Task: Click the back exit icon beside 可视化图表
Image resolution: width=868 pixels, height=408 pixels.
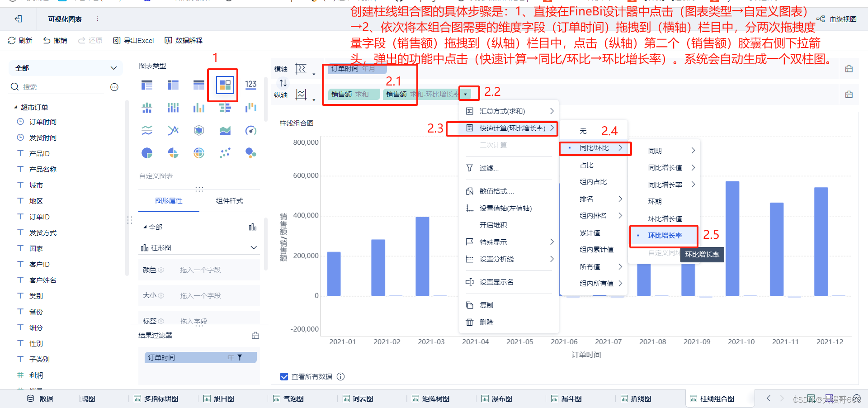Action: pyautogui.click(x=18, y=19)
